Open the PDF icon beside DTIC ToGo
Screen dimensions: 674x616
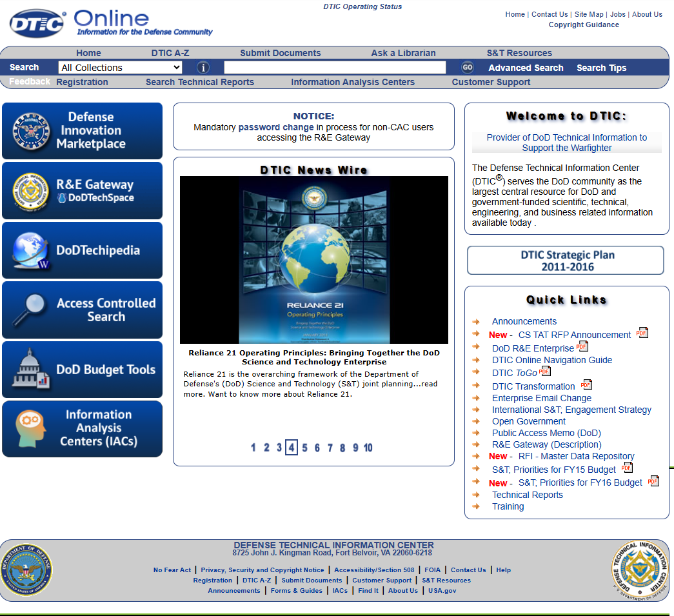545,371
